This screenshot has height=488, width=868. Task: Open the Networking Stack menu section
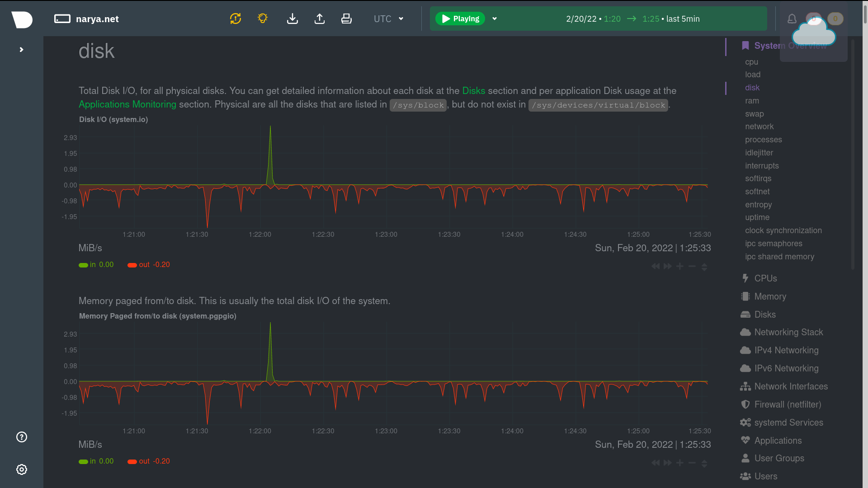(x=788, y=332)
